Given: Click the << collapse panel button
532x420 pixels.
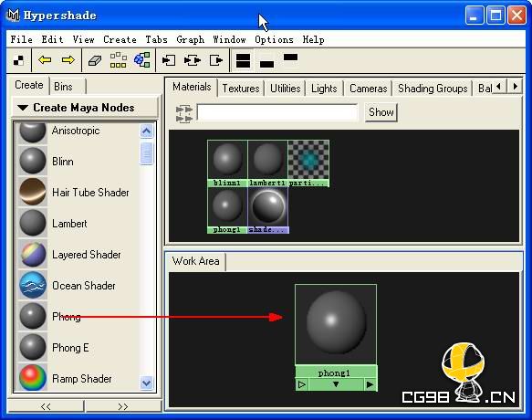Looking at the screenshot, I should click(46, 406).
